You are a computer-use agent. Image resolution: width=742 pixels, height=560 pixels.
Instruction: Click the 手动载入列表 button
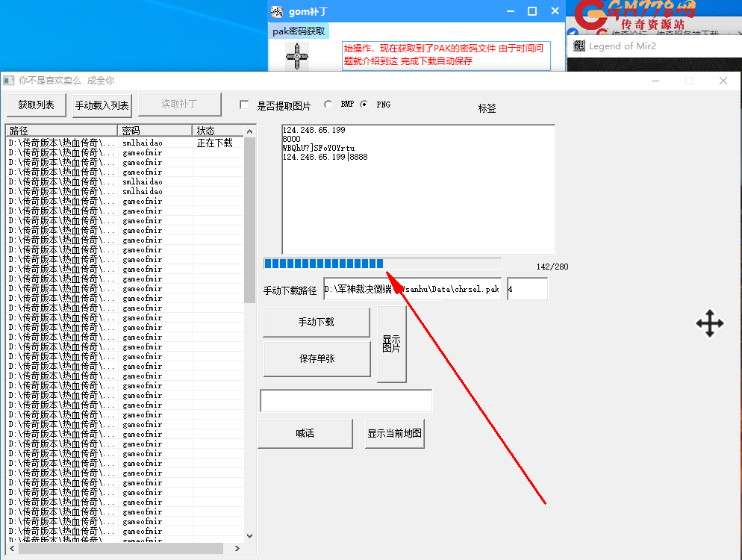click(102, 105)
